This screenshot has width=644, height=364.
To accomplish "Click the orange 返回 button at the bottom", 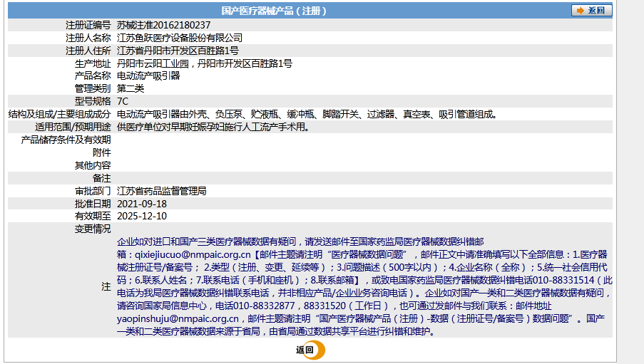I will click(x=310, y=350).
